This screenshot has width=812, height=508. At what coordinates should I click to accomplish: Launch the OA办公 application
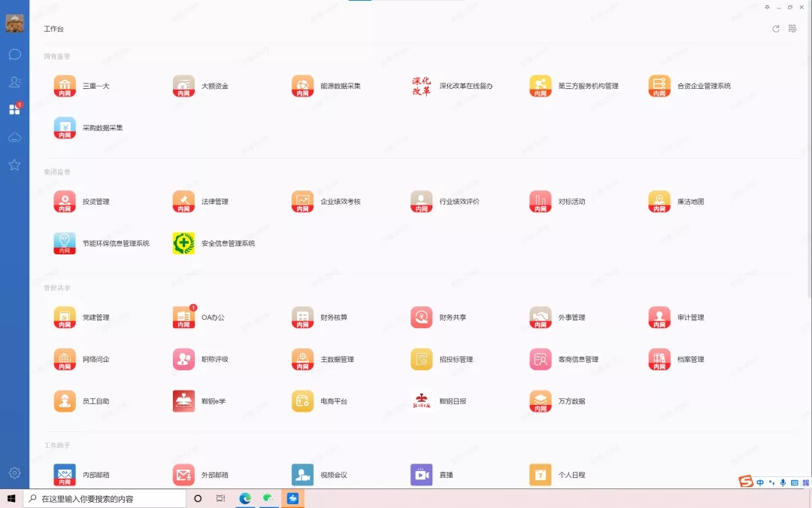(x=183, y=318)
